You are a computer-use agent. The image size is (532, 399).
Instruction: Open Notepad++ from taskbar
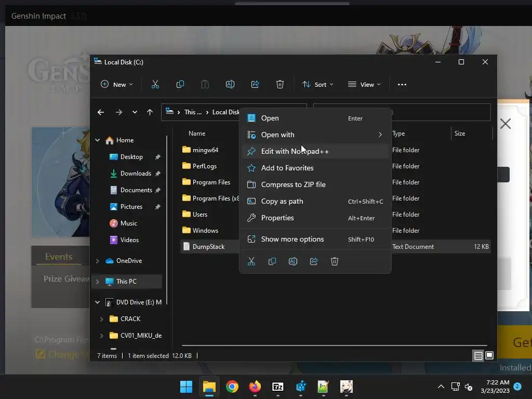coord(323,387)
